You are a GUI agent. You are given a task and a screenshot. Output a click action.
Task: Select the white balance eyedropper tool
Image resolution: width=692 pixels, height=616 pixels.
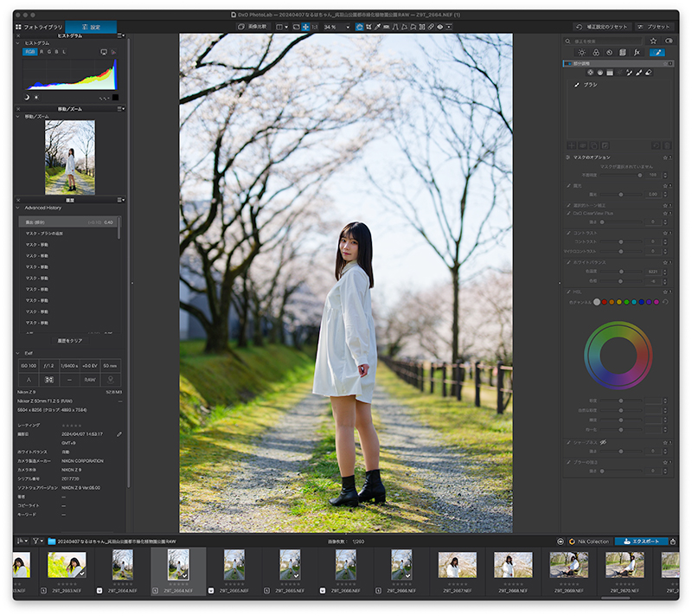tap(377, 27)
